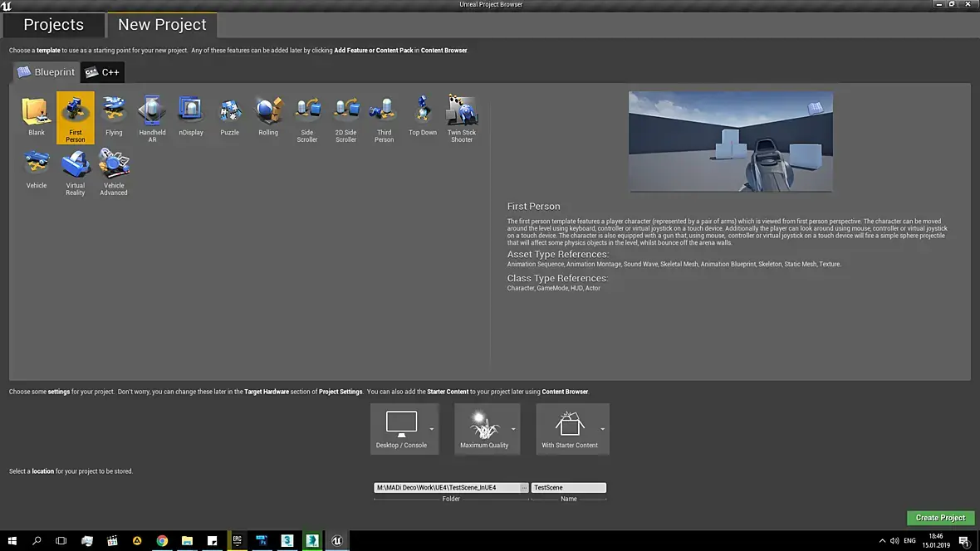Open Task View on the taskbar
The height and width of the screenshot is (551, 980).
click(x=61, y=540)
